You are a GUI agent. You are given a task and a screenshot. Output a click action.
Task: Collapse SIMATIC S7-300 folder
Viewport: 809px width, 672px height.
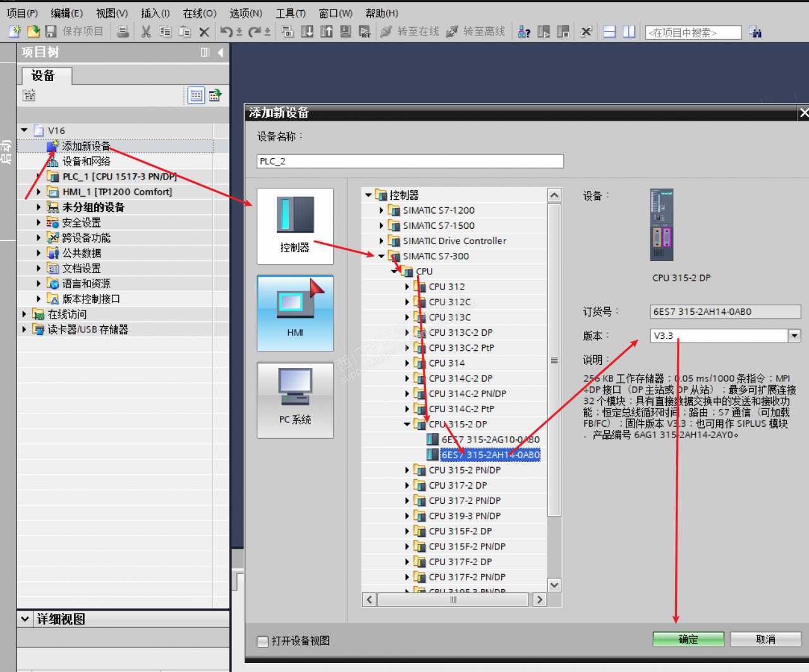(x=381, y=256)
